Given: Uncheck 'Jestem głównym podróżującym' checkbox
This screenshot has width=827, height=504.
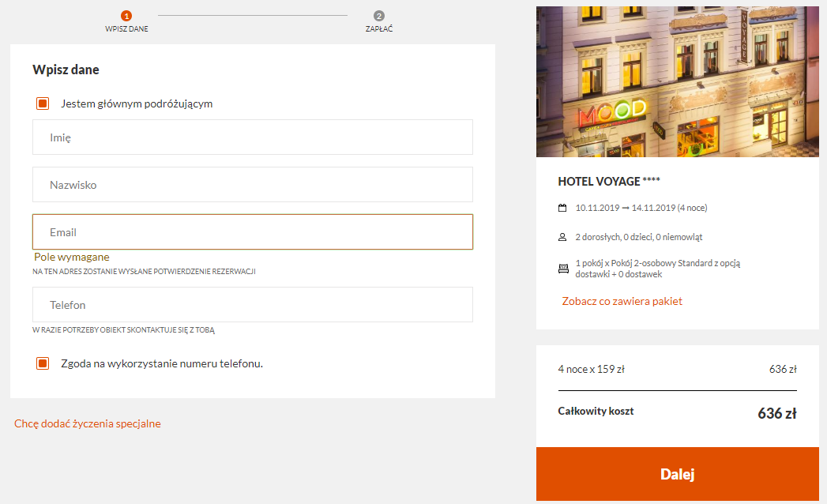Looking at the screenshot, I should [x=43, y=103].
